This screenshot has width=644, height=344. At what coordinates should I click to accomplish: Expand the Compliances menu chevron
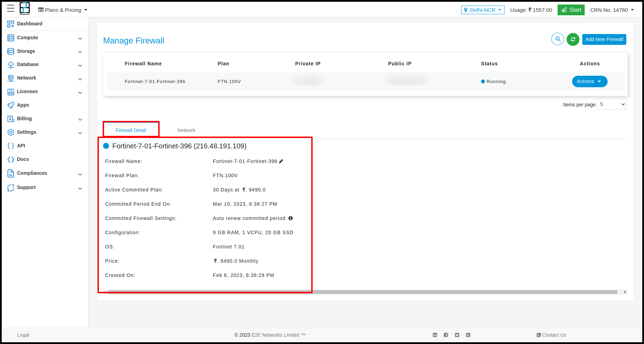click(80, 174)
